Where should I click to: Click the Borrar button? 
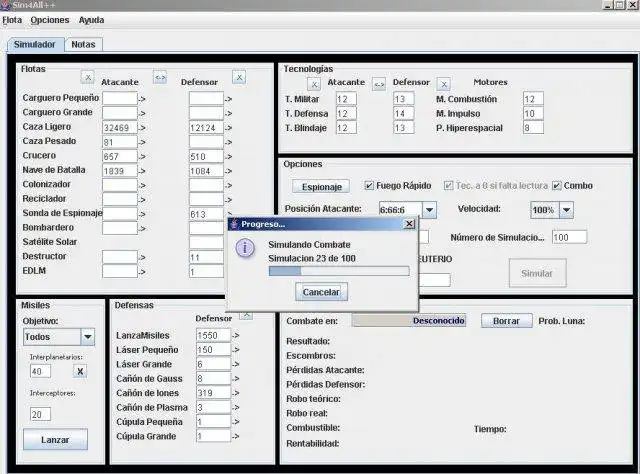507,321
